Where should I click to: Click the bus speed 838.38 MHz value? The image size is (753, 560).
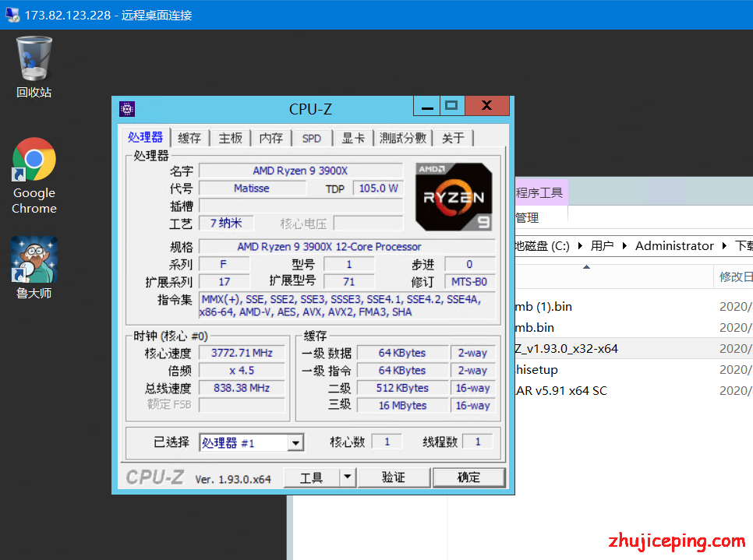pos(242,388)
